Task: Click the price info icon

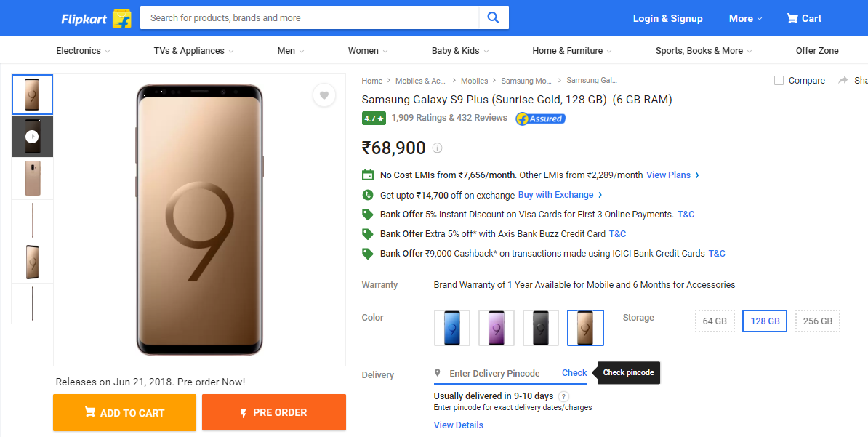Action: pos(437,148)
